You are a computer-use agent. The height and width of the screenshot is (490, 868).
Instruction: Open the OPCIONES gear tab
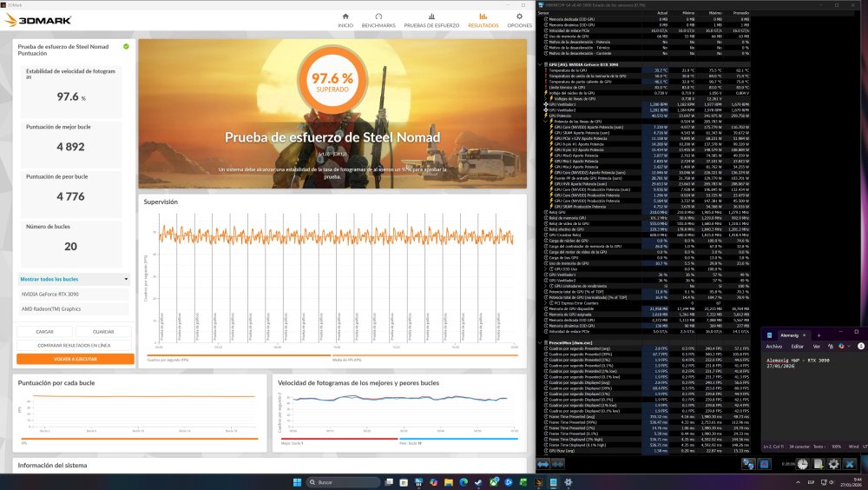(x=519, y=20)
